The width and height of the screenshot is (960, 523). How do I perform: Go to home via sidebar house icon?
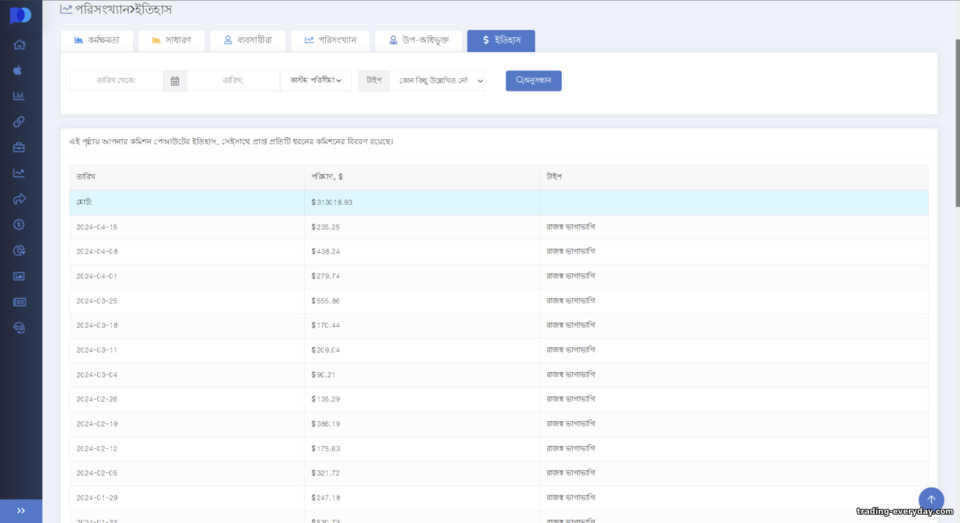pyautogui.click(x=20, y=45)
